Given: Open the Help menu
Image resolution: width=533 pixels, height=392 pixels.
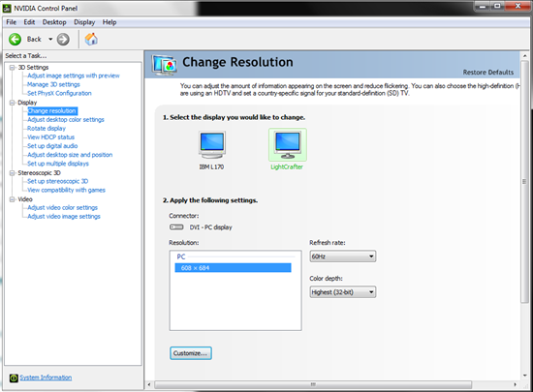Looking at the screenshot, I should click(x=110, y=22).
